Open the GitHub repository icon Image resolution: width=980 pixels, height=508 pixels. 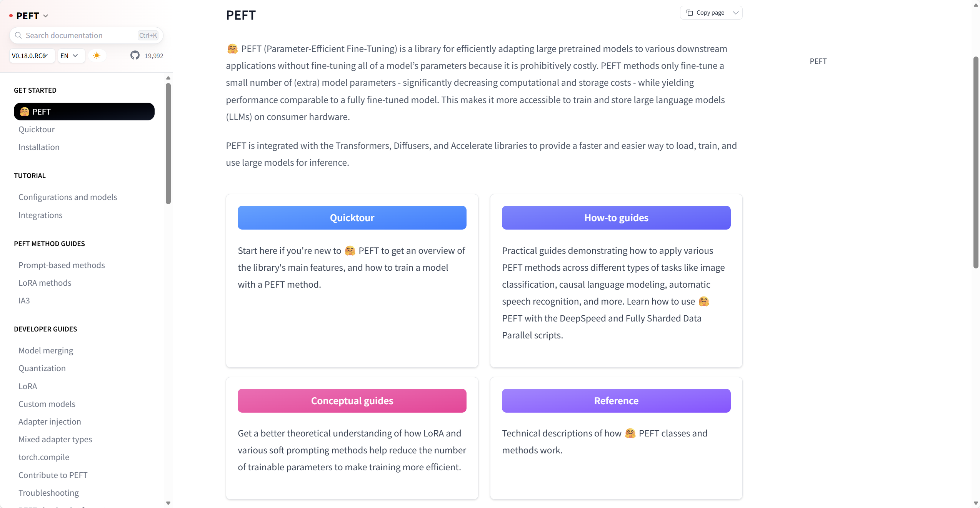(x=135, y=55)
